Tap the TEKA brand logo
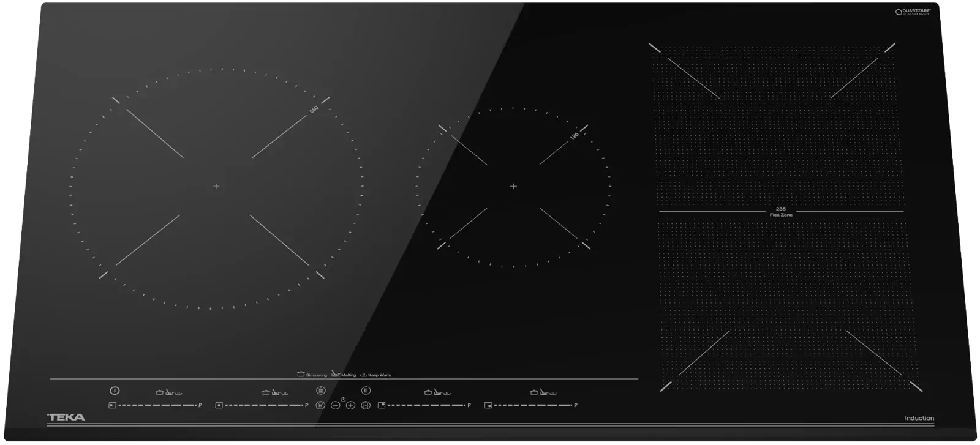 (x=66, y=417)
